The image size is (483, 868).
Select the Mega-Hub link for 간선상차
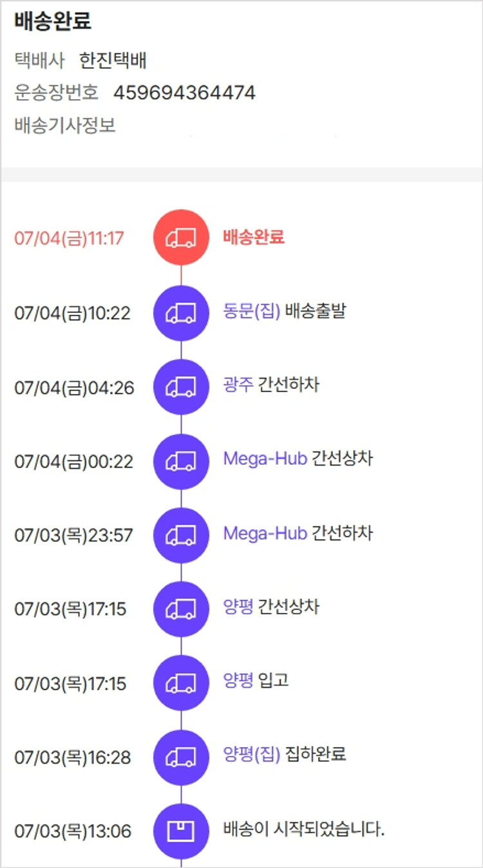pos(265,459)
